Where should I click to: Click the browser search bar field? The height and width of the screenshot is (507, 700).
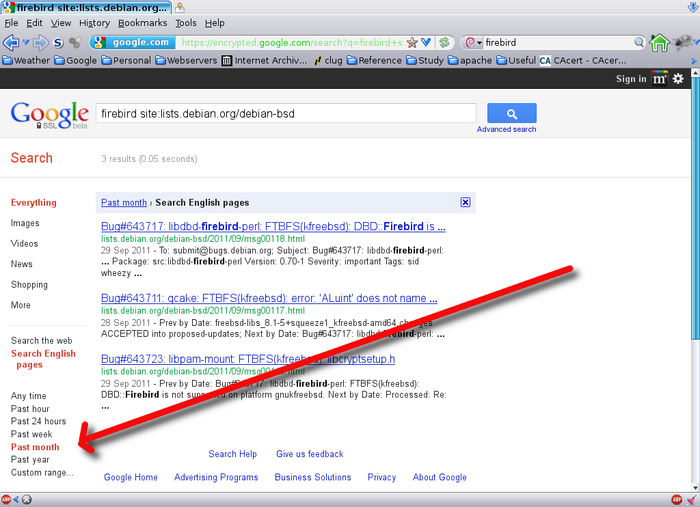coord(558,43)
